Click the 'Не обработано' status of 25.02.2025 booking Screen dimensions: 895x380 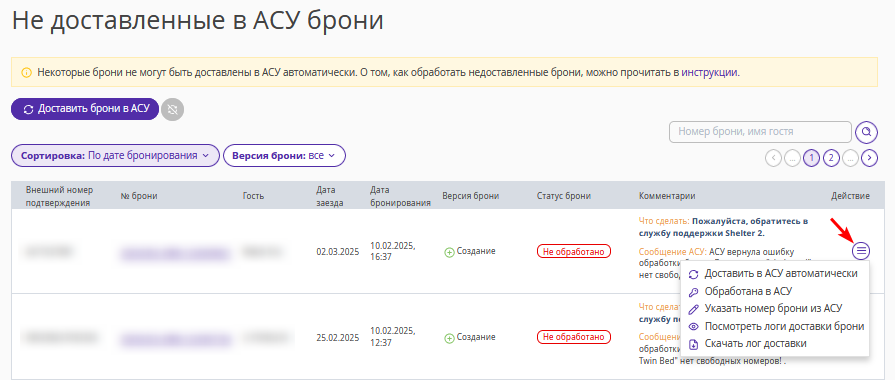pyautogui.click(x=574, y=337)
